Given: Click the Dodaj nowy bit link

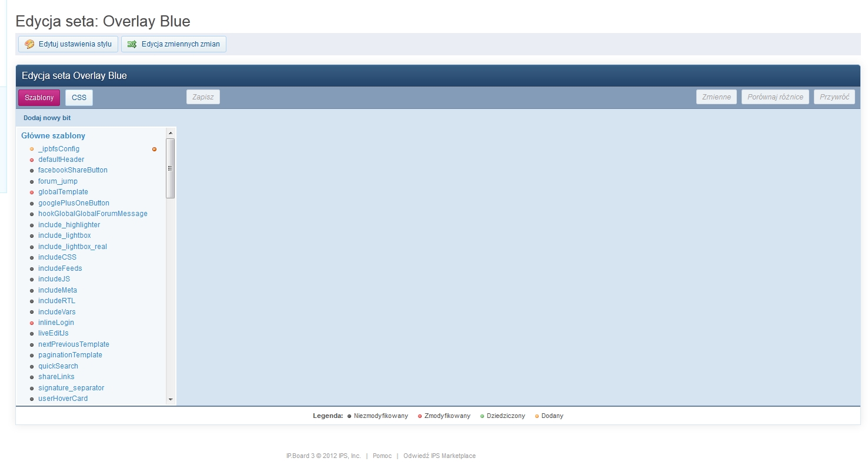Looking at the screenshot, I should (x=47, y=118).
